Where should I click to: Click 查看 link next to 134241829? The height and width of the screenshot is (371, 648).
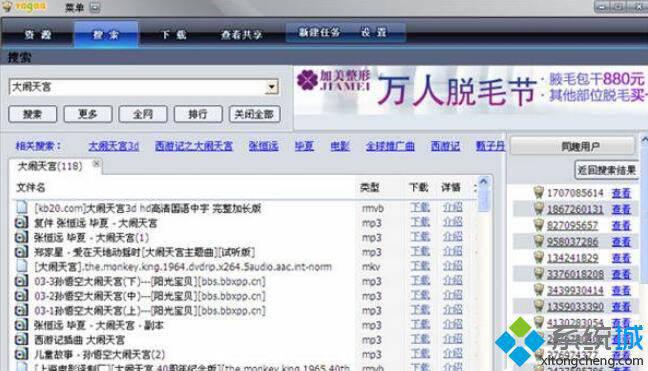pos(621,258)
